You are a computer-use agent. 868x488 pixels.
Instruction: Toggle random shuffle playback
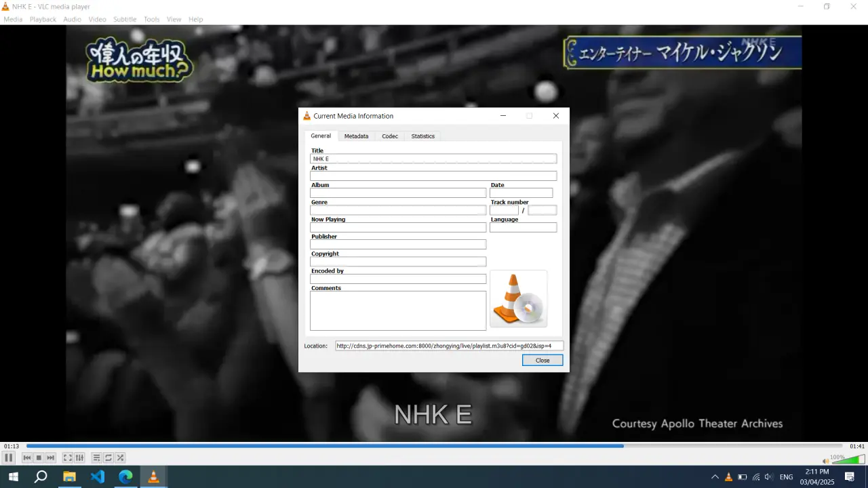(120, 458)
